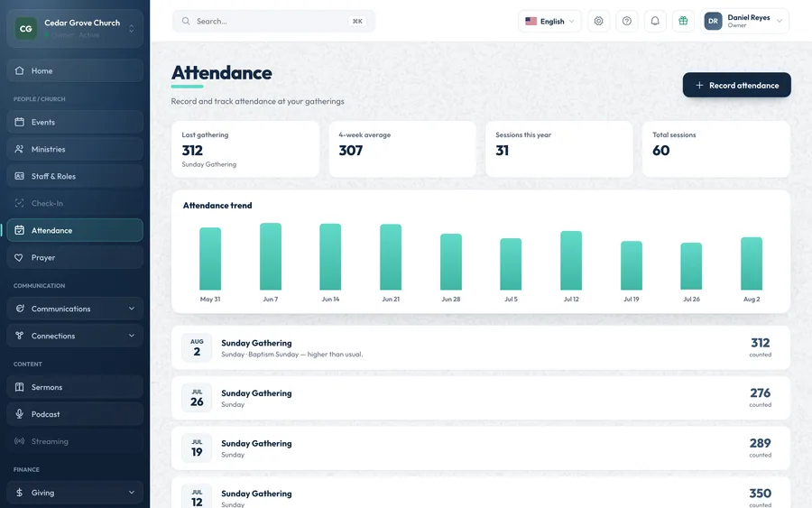The width and height of the screenshot is (812, 508).
Task: Open Ministries page in sidebar
Action: (x=75, y=149)
